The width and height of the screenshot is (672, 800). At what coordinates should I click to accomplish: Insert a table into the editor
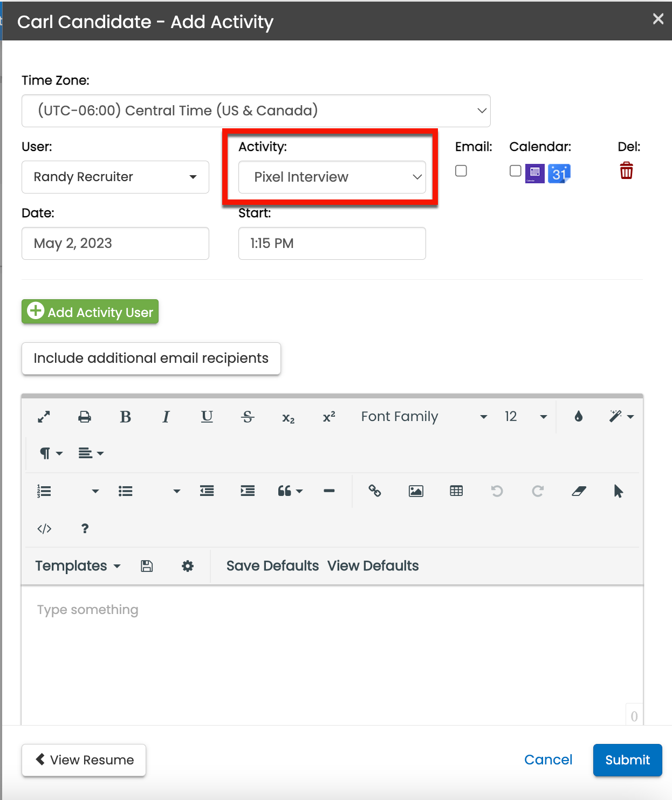pyautogui.click(x=456, y=491)
